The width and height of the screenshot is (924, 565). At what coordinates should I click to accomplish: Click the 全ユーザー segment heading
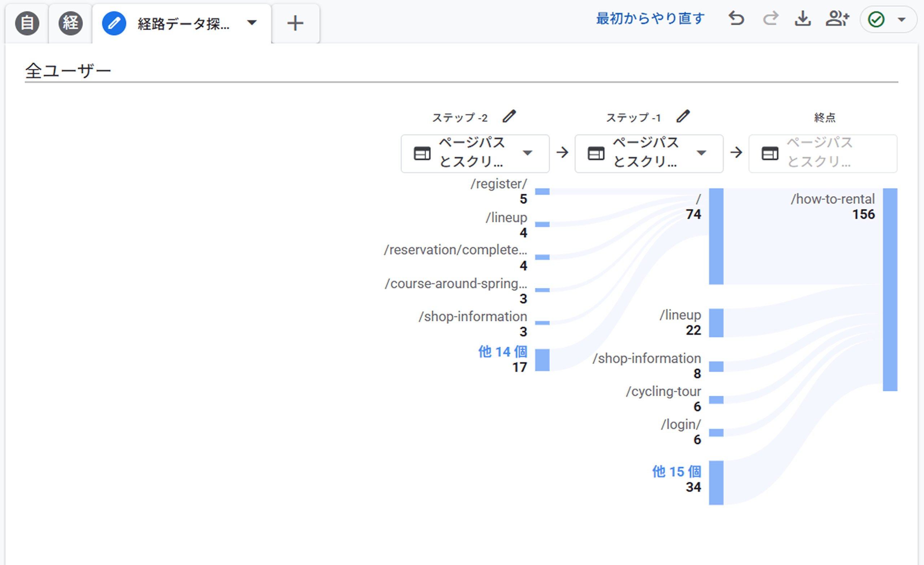(68, 70)
